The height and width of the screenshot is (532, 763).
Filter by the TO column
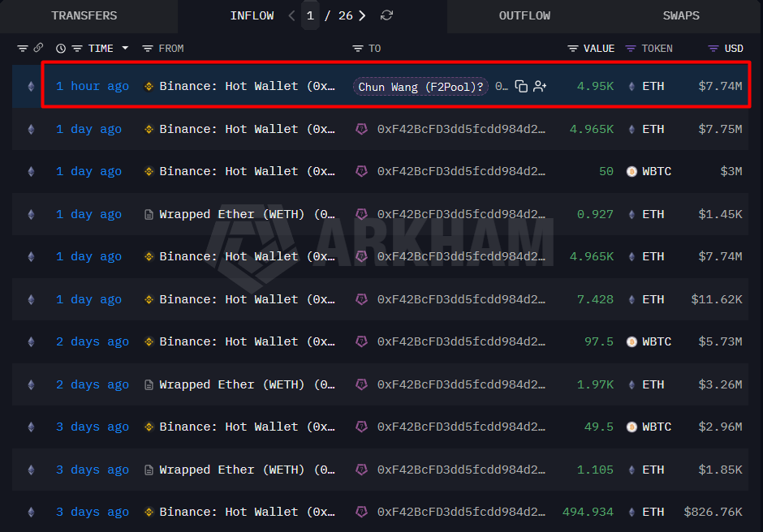click(358, 48)
